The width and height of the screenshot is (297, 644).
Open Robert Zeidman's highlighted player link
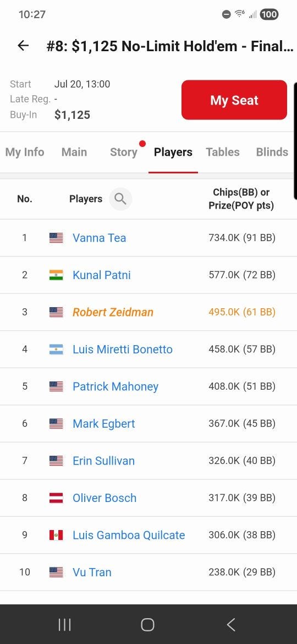113,312
